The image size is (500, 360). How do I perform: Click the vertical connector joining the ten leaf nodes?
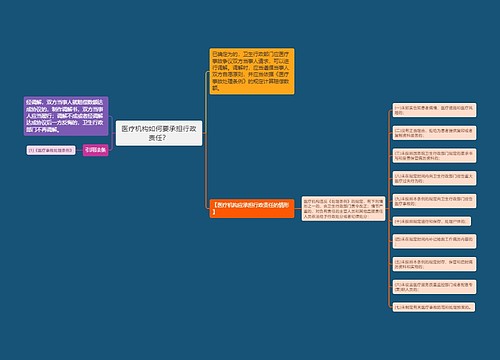pyautogui.click(x=389, y=209)
